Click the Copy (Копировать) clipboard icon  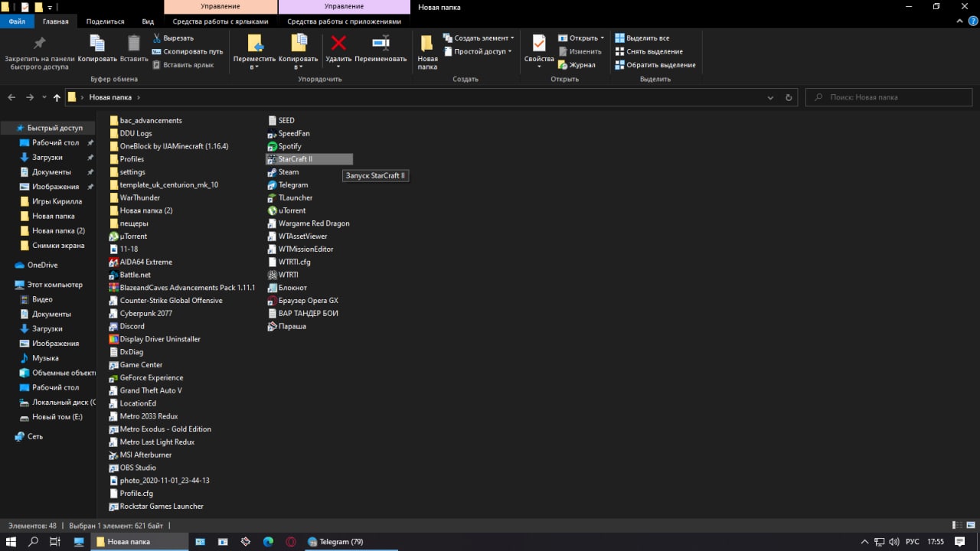pyautogui.click(x=97, y=44)
